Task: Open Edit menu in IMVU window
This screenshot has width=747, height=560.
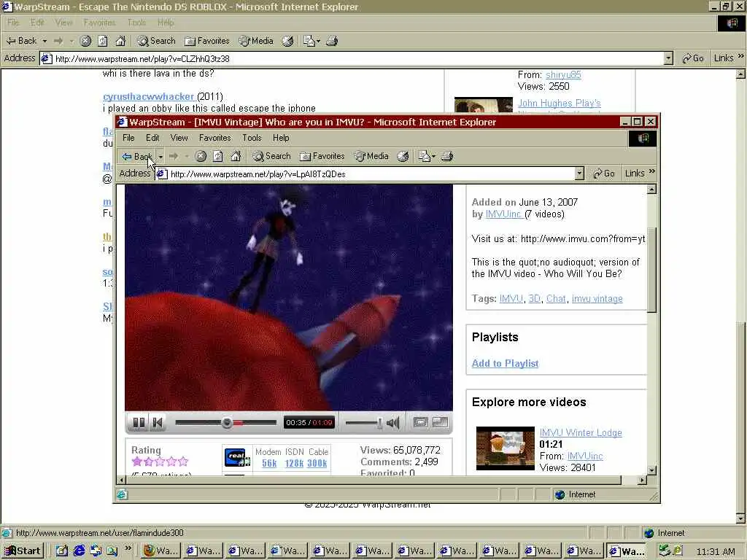Action: [x=152, y=138]
